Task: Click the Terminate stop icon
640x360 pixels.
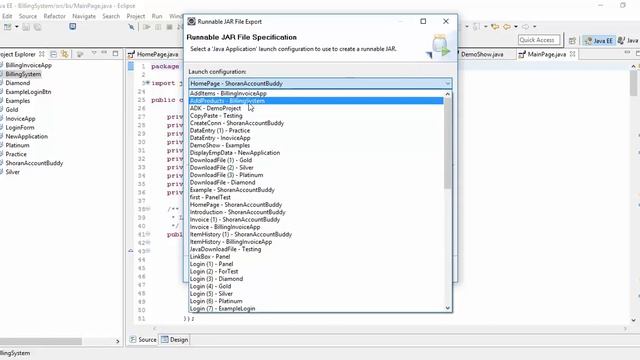Action: 169,27
